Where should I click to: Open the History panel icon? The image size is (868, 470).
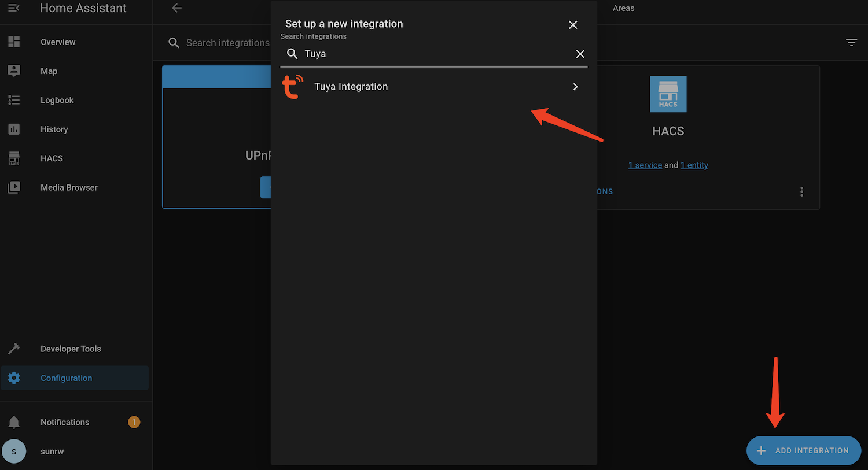click(14, 129)
